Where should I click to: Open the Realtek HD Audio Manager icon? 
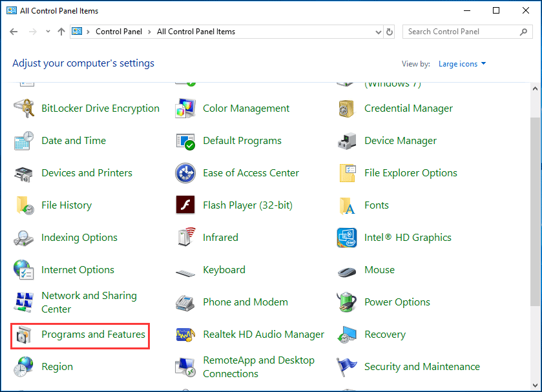pos(185,335)
